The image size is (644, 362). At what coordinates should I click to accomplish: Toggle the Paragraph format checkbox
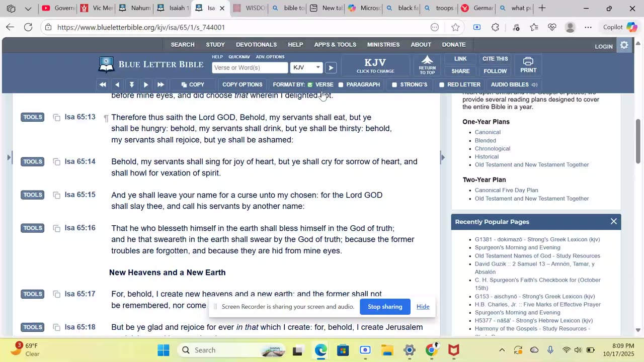click(341, 84)
